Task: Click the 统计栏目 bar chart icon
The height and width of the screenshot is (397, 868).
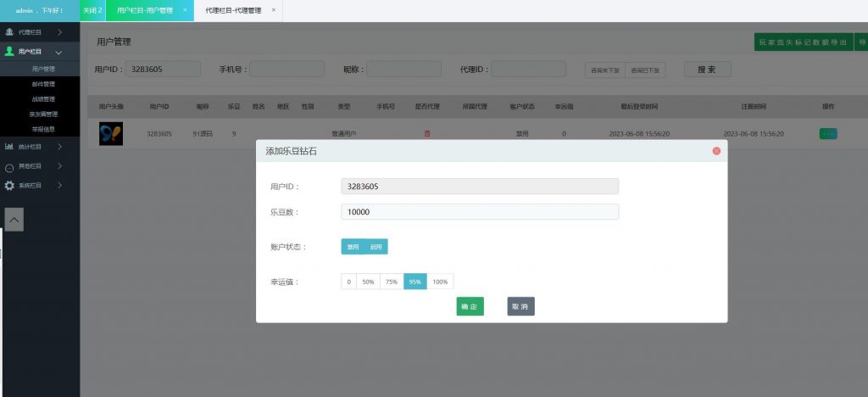Action: coord(9,147)
